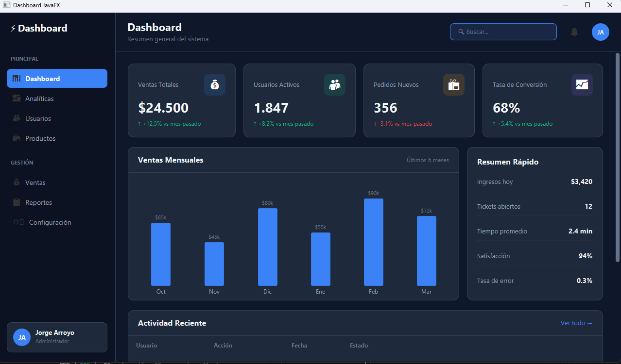Click the Jorge Arroyo profile card
Viewport: 621px width, 364px height.
tap(57, 337)
